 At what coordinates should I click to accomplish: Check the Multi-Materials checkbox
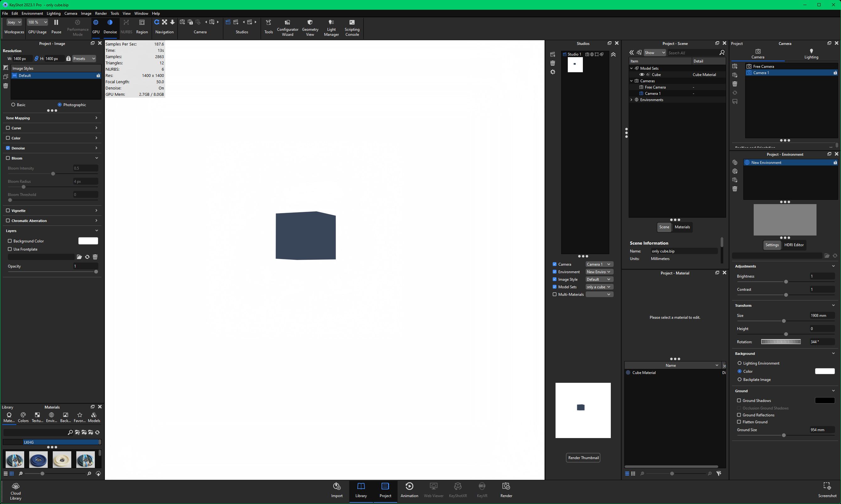(555, 295)
